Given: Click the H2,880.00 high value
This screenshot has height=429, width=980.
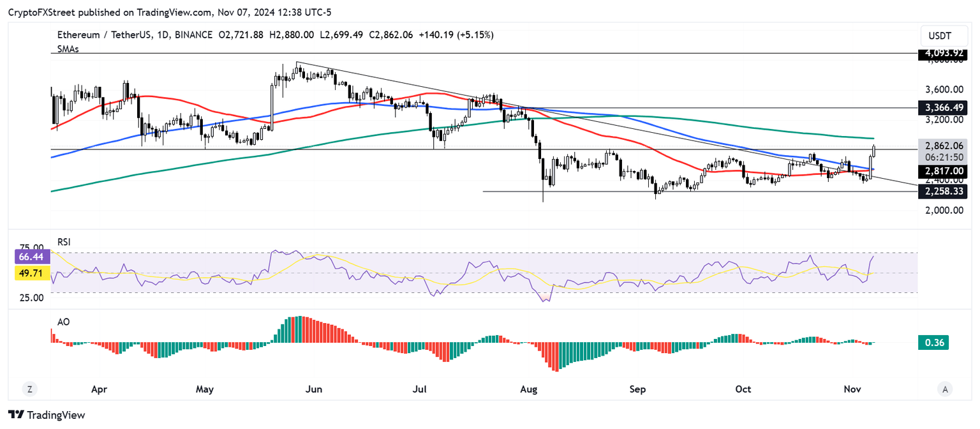Looking at the screenshot, I should click(x=291, y=34).
